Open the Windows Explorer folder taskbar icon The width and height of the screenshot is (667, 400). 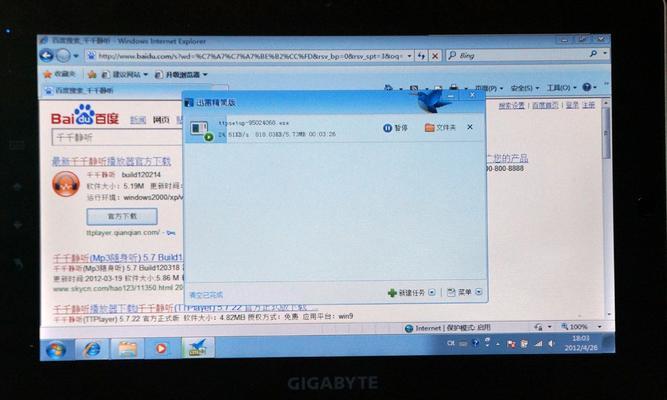[x=127, y=349]
